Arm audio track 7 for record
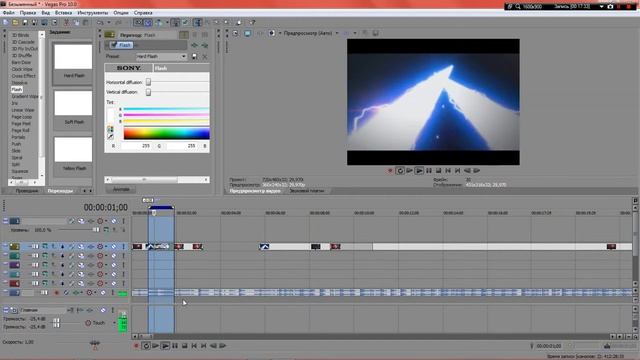640x360 pixels. pyautogui.click(x=57, y=293)
